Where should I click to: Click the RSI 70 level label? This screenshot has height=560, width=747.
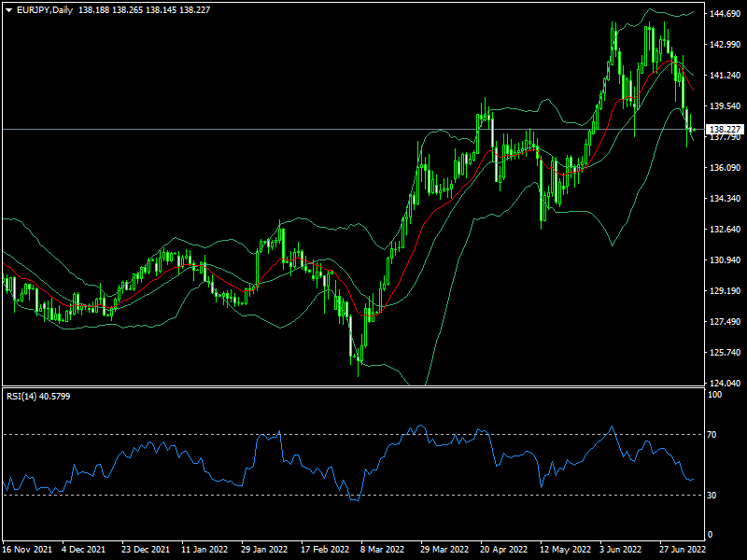712,435
